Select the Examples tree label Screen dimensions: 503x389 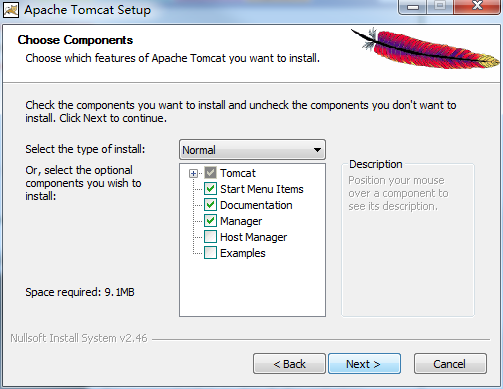point(243,253)
